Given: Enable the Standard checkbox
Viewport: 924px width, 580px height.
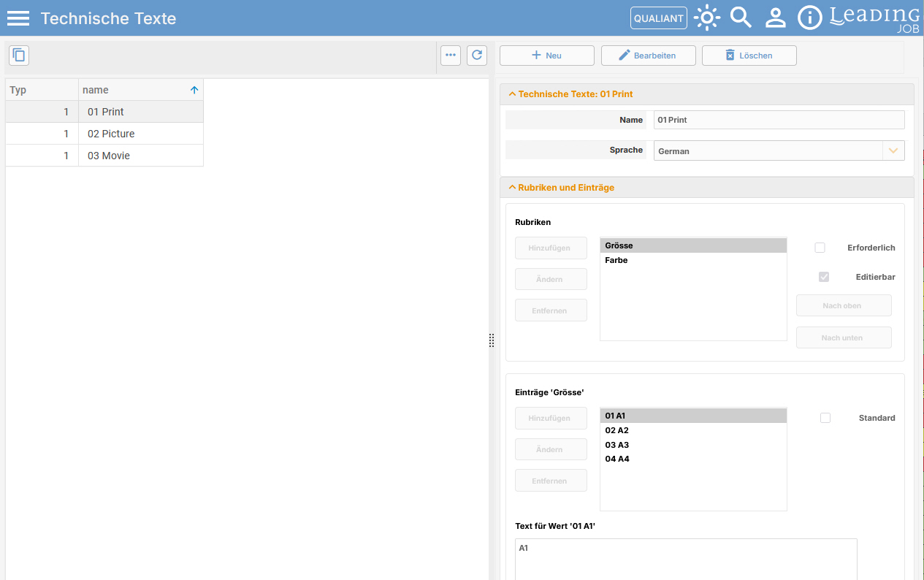Looking at the screenshot, I should (x=825, y=418).
